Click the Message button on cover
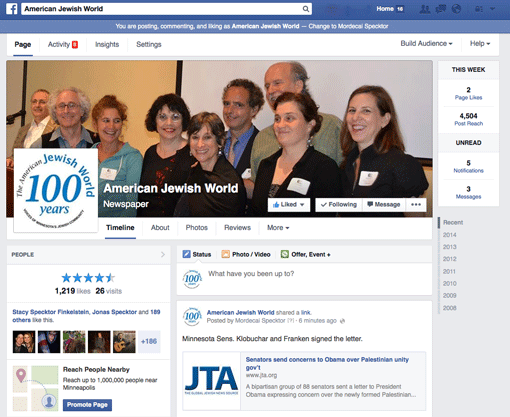This screenshot has width=510, height=417. click(384, 205)
